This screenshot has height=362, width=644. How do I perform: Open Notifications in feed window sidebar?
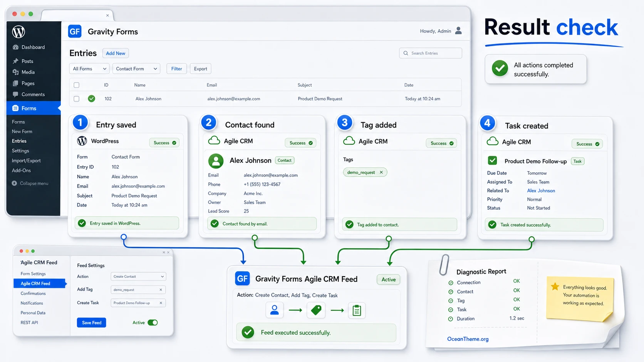tap(32, 303)
